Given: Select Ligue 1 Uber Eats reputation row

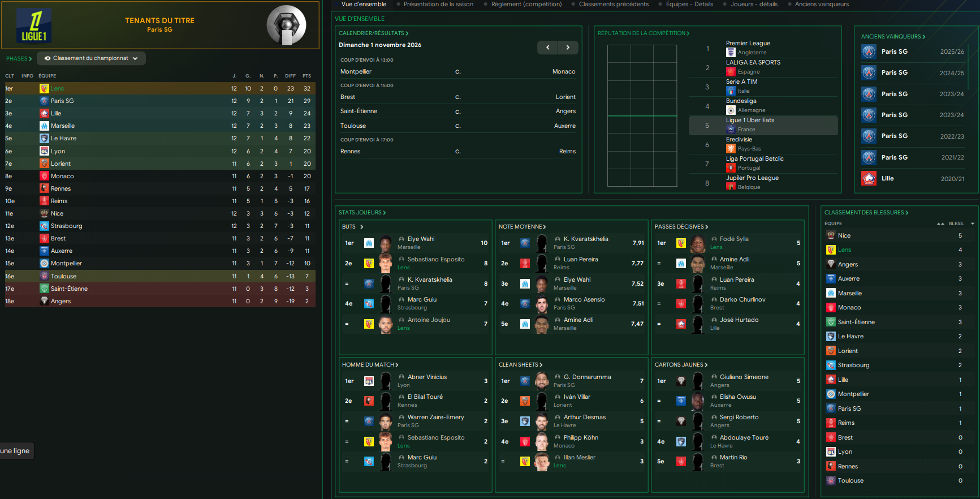Looking at the screenshot, I should (x=763, y=125).
